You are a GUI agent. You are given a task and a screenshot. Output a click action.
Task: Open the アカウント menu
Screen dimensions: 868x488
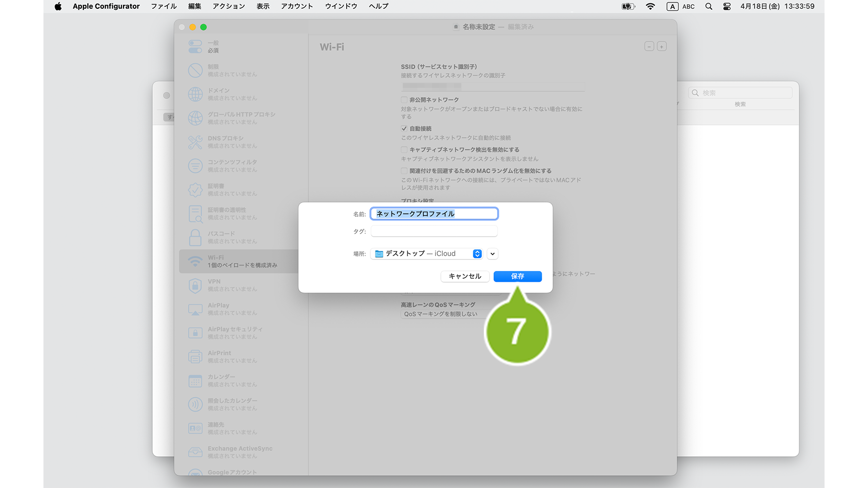(297, 6)
